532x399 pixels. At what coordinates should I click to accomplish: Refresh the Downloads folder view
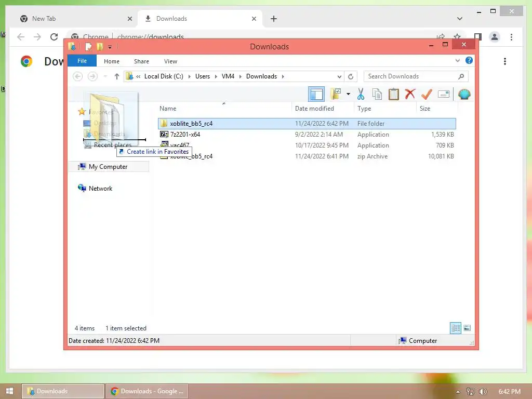(351, 76)
